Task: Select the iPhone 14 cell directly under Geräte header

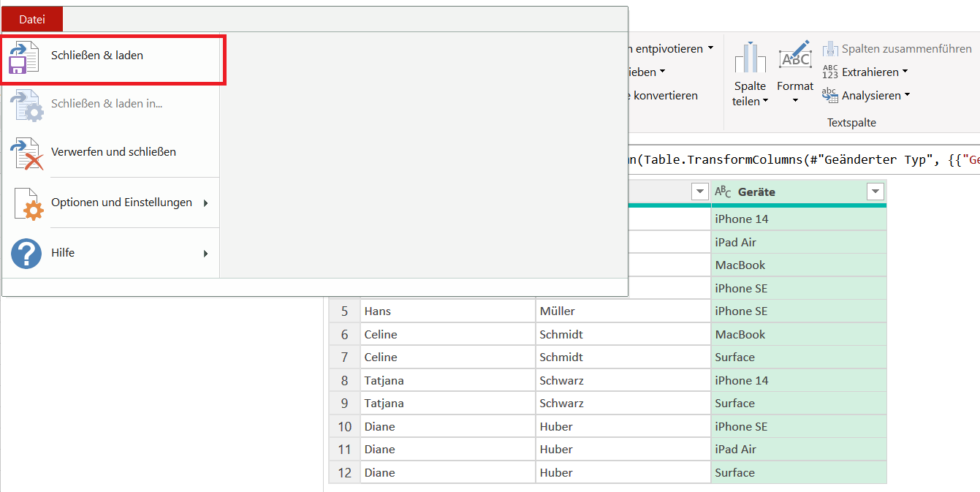Action: coord(799,219)
